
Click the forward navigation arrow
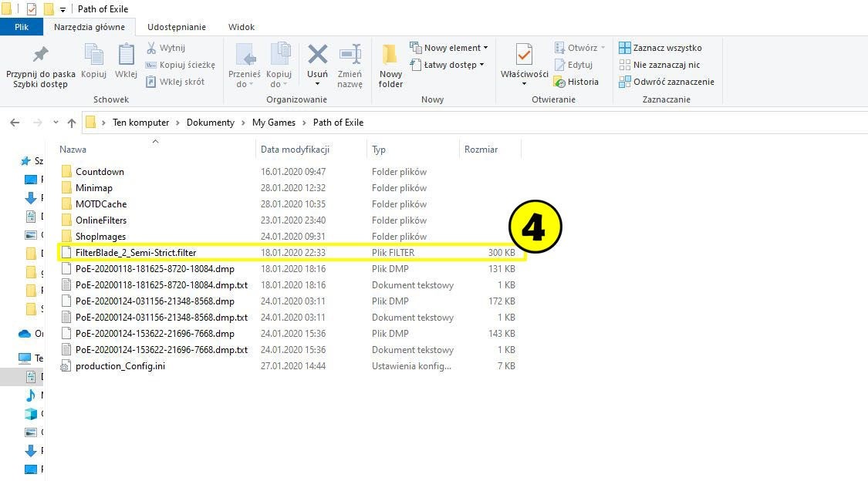click(37, 123)
